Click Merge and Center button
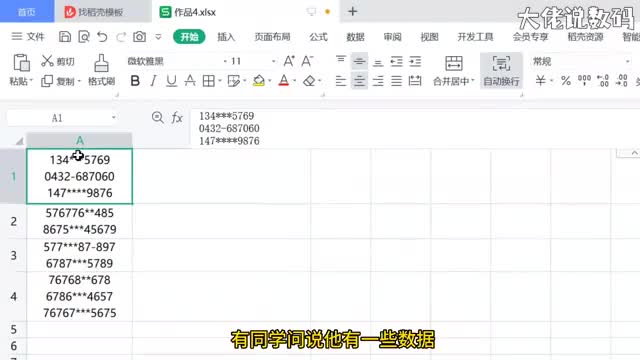640x360 pixels. [x=453, y=71]
